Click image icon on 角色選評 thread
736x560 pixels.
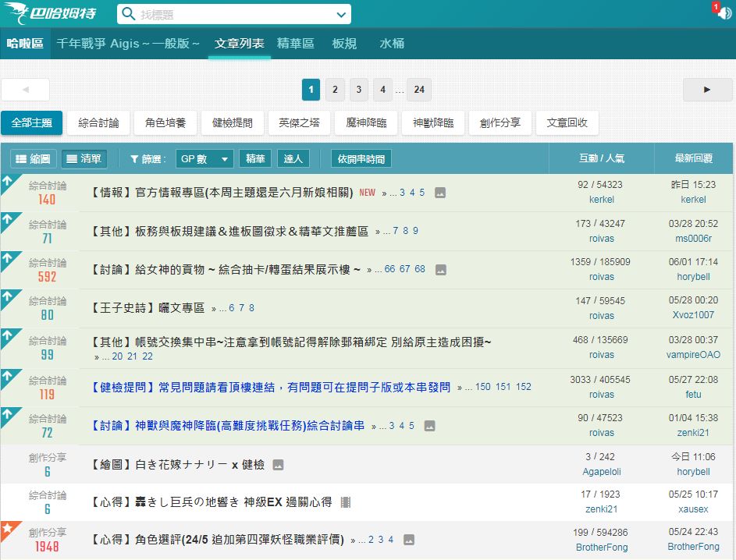click(408, 540)
